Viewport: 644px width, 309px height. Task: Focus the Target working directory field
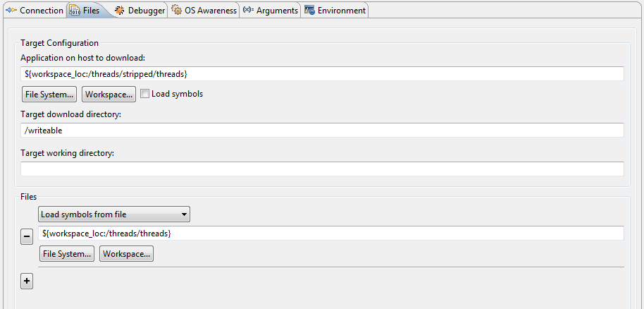click(x=322, y=169)
